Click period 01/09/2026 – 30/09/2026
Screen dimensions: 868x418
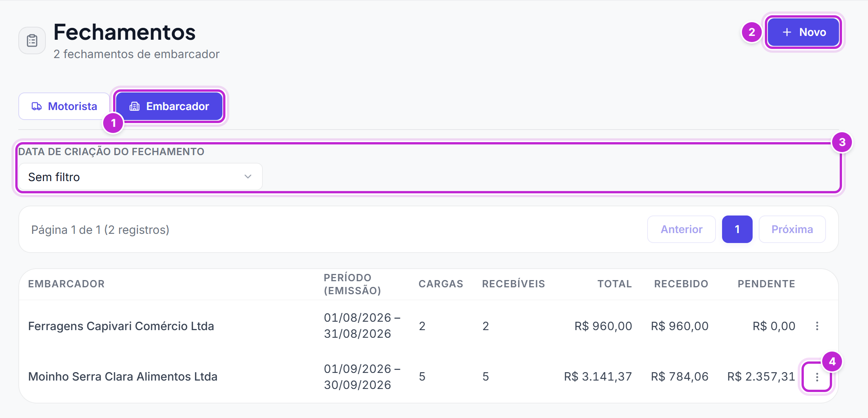362,377
